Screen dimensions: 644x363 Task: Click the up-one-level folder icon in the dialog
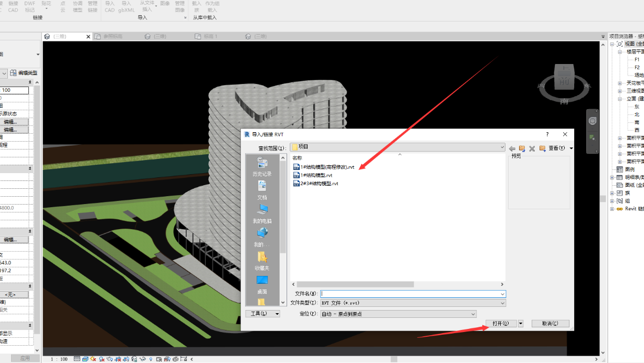[x=522, y=148]
